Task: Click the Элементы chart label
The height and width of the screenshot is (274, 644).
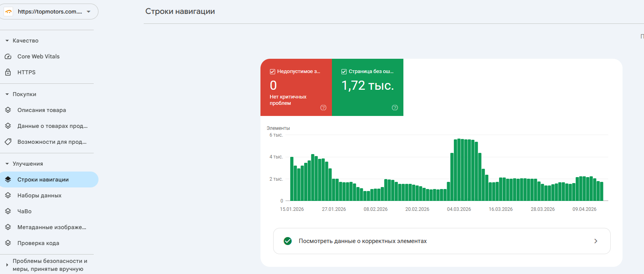Action: (x=278, y=128)
